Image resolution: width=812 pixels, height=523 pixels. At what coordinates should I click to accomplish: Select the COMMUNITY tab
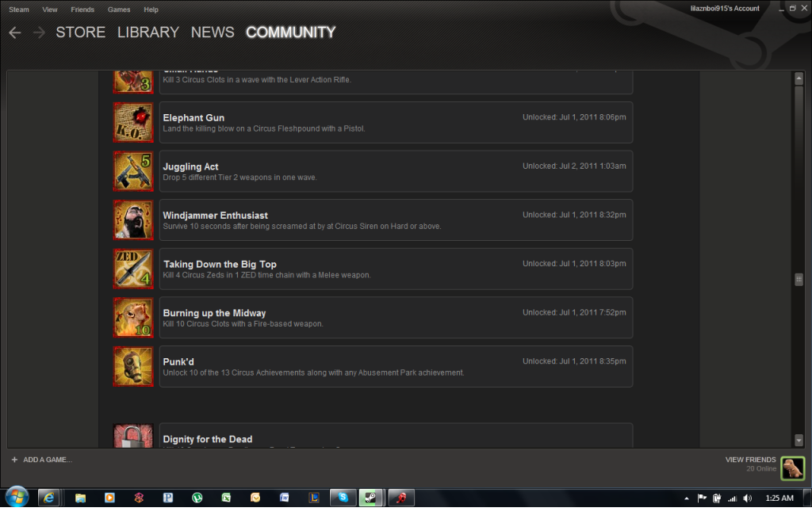(291, 32)
